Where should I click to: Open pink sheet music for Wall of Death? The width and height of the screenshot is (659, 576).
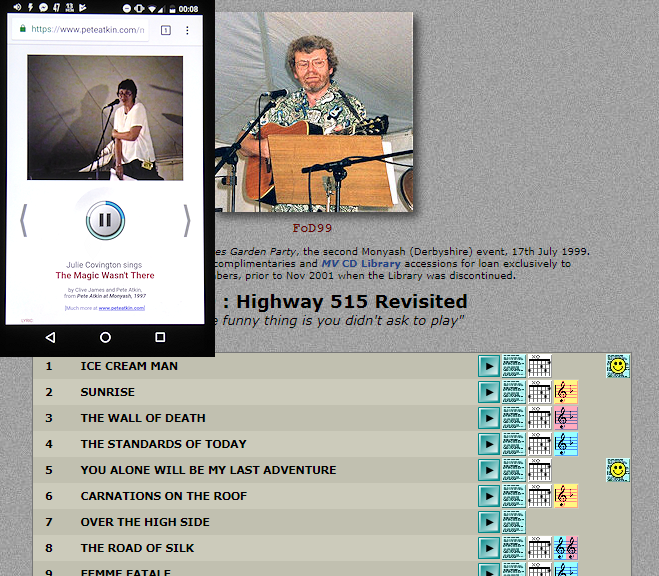(566, 418)
